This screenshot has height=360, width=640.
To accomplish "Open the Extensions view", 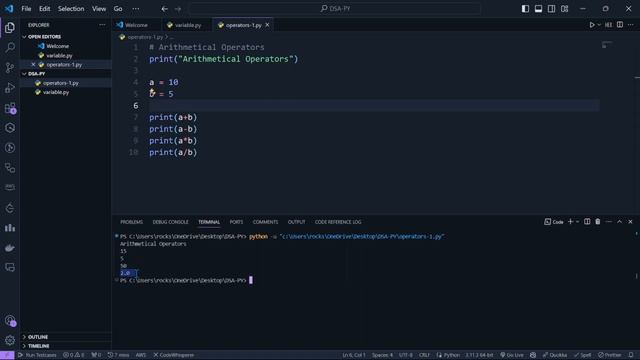I will pyautogui.click(x=10, y=108).
